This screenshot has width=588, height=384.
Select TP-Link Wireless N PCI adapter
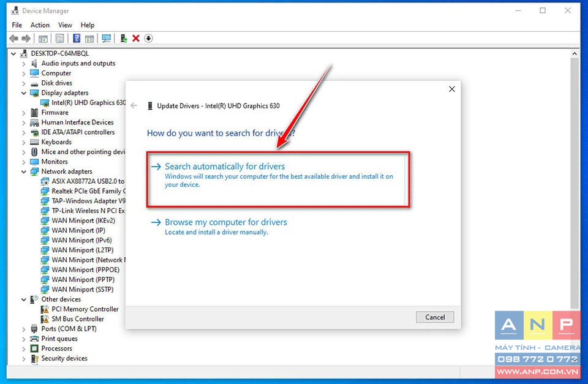88,211
